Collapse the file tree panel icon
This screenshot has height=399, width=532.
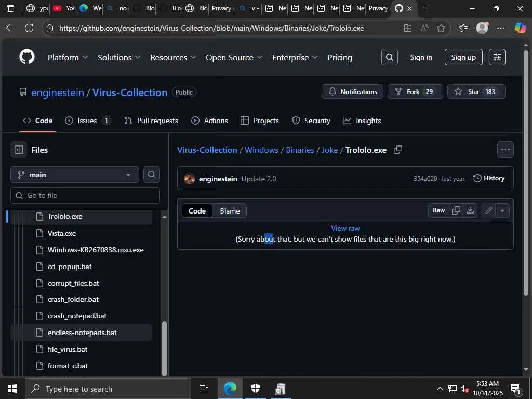tap(19, 150)
